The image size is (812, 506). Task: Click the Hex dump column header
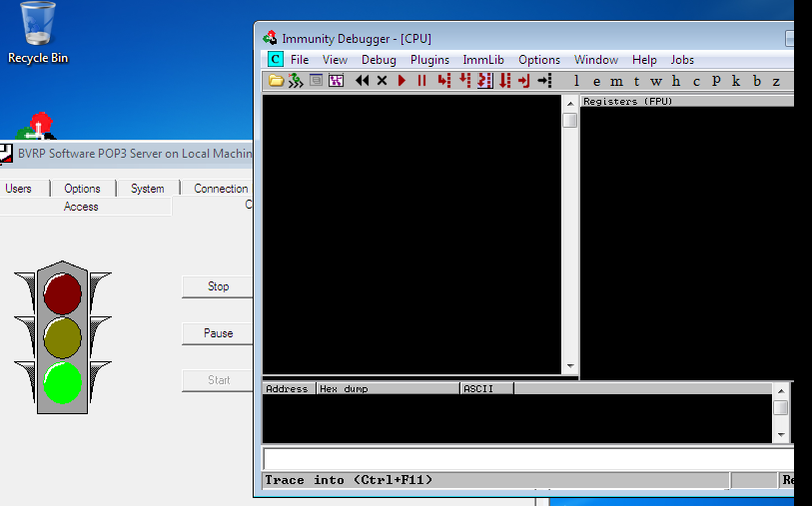click(388, 388)
